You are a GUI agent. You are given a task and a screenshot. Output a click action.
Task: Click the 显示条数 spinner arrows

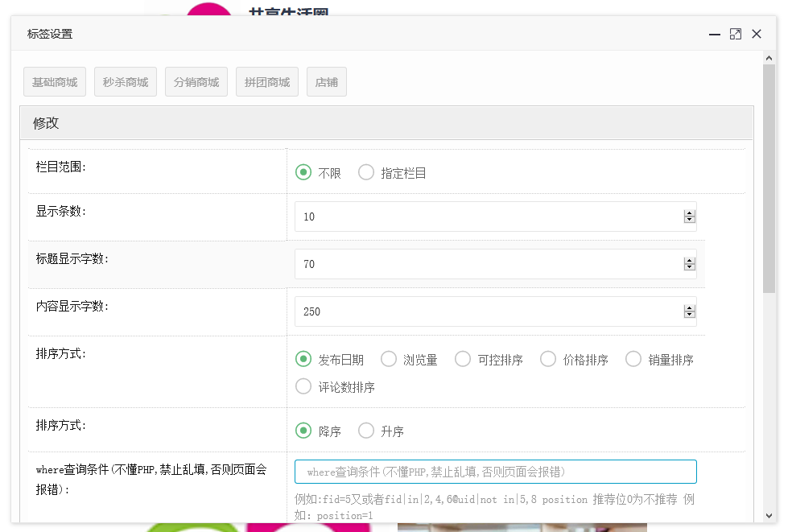tap(689, 217)
